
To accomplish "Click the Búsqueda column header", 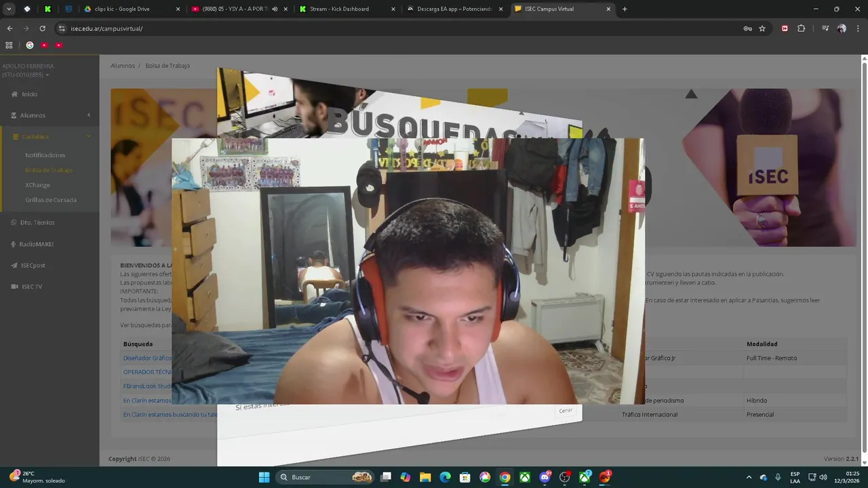I will tap(138, 344).
